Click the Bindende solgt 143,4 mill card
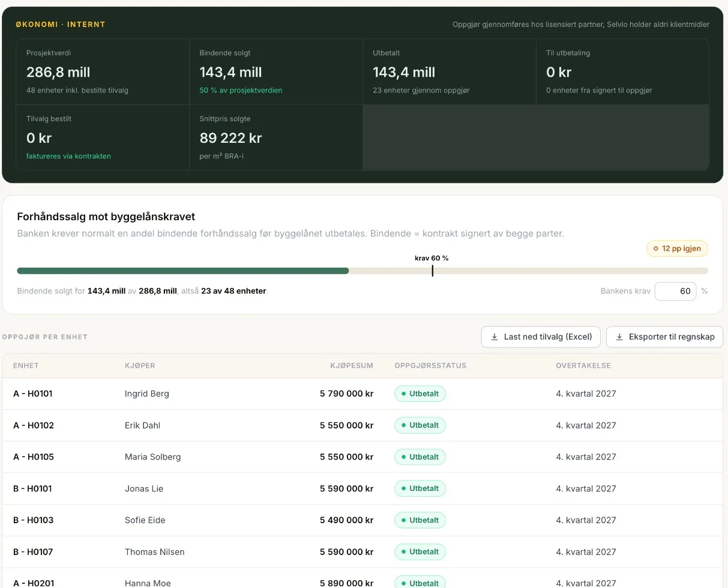728x588 pixels. pyautogui.click(x=276, y=72)
